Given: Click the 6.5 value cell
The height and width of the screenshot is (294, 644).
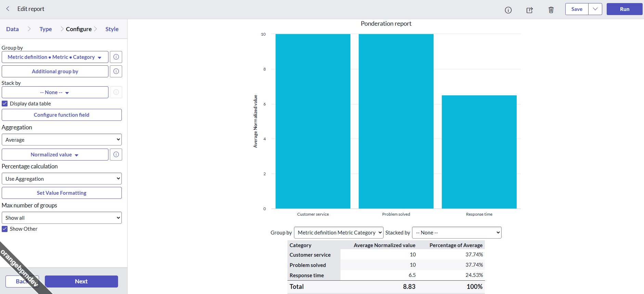Looking at the screenshot, I should 412,275.
